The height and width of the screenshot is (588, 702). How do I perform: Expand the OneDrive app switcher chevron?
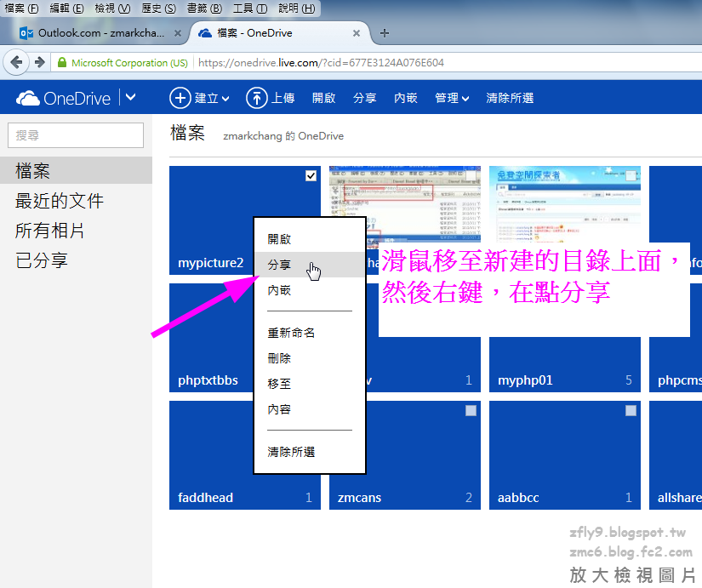[x=130, y=97]
